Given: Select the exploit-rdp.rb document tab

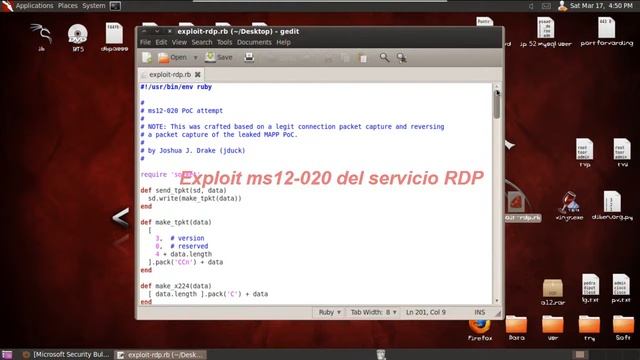Looking at the screenshot, I should pyautogui.click(x=170, y=75).
